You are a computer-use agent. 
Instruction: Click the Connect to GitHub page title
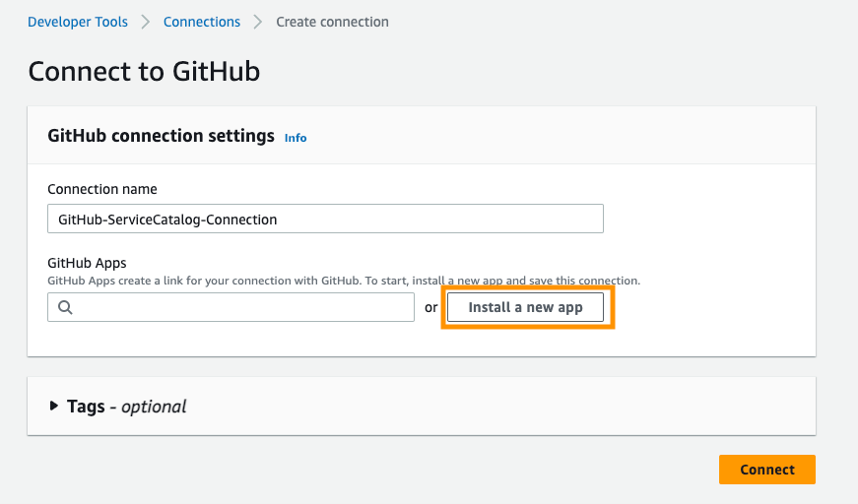pos(144,72)
